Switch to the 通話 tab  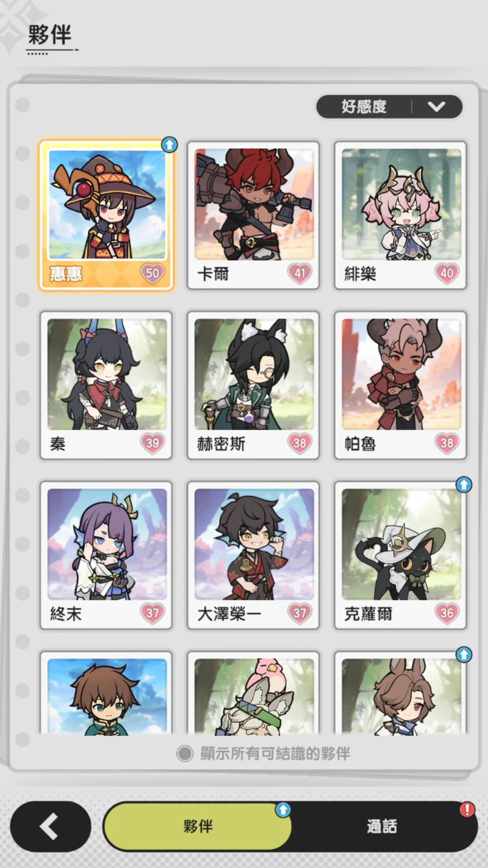click(382, 826)
